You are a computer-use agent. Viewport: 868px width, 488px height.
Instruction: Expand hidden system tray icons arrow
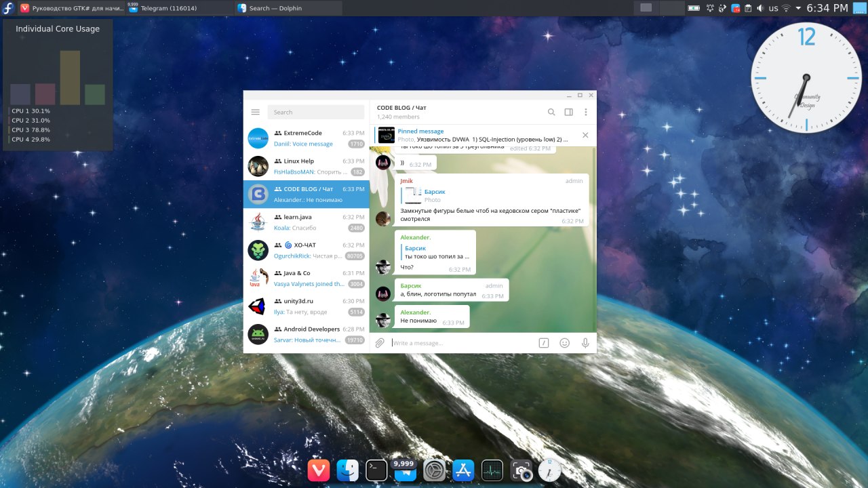pyautogui.click(x=798, y=8)
